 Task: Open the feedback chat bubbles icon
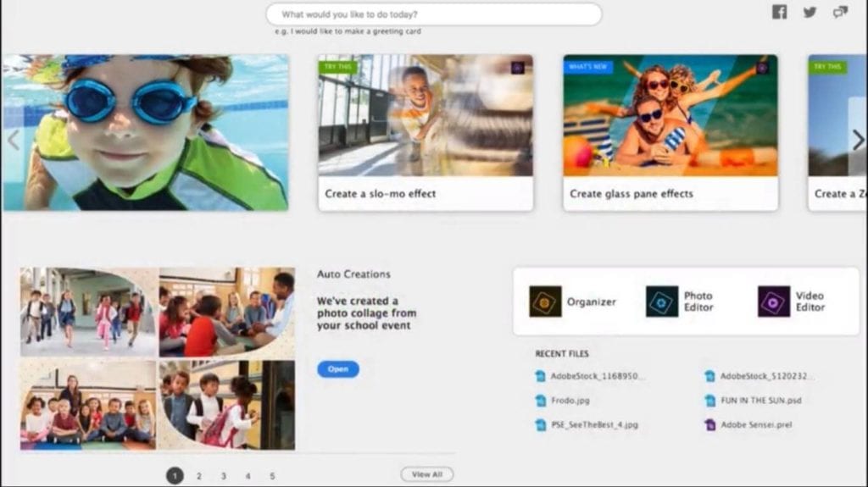[x=840, y=12]
